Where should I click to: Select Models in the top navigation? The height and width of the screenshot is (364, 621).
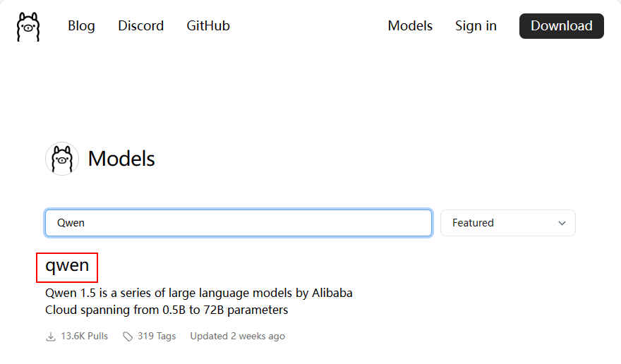coord(410,26)
